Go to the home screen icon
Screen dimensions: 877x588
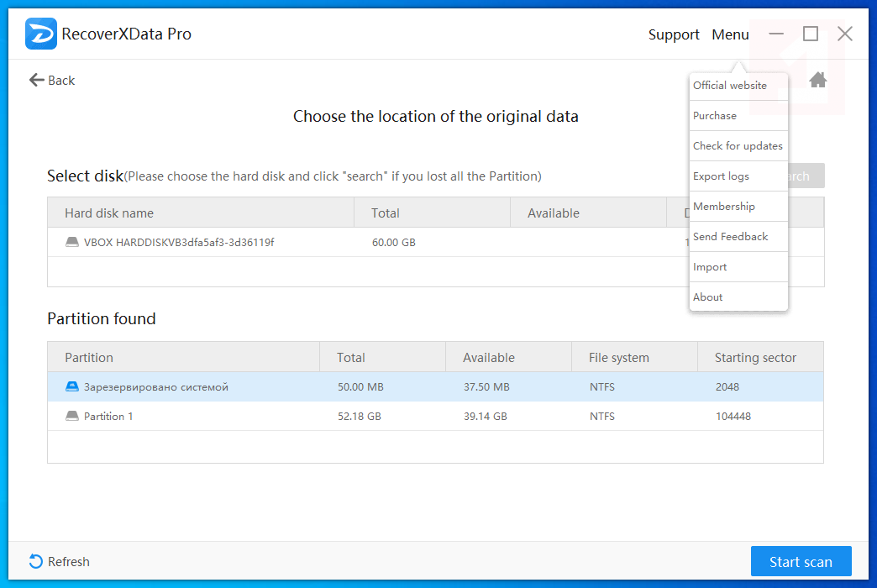pos(817,80)
